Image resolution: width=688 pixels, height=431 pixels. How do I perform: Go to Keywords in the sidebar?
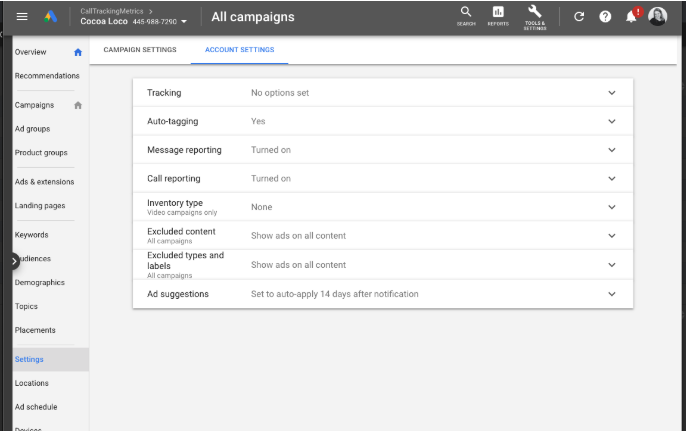click(32, 235)
